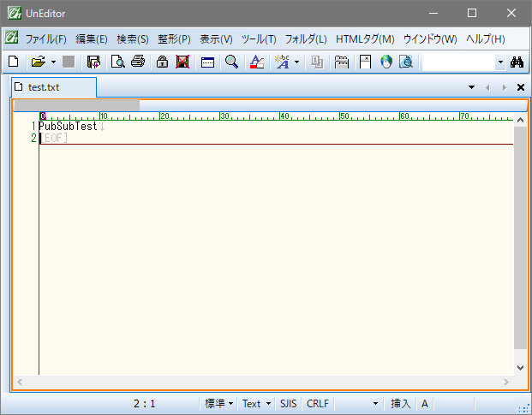Toggle read-only with the padlock icon
This screenshot has width=532, height=415.
(162, 62)
